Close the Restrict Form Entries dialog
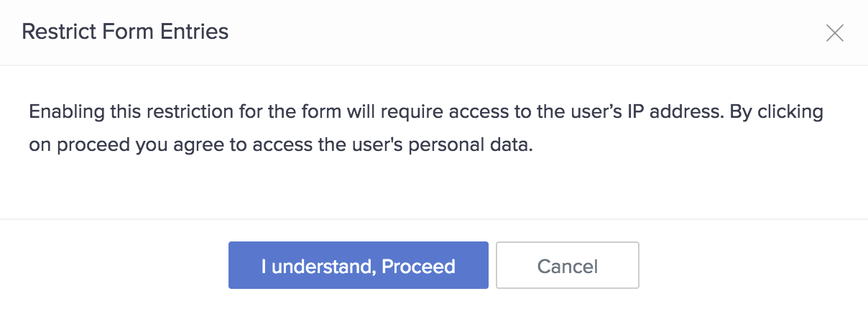Viewport: 868px width, 309px height. coord(834,33)
